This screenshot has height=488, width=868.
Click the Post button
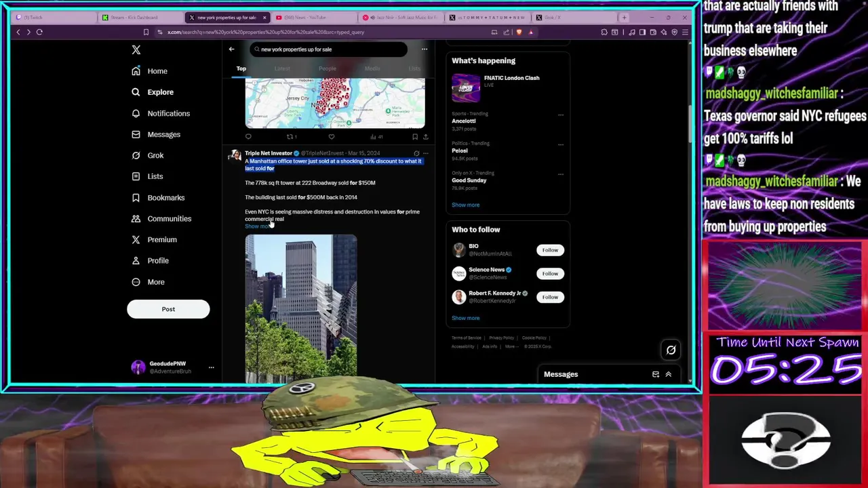click(168, 309)
